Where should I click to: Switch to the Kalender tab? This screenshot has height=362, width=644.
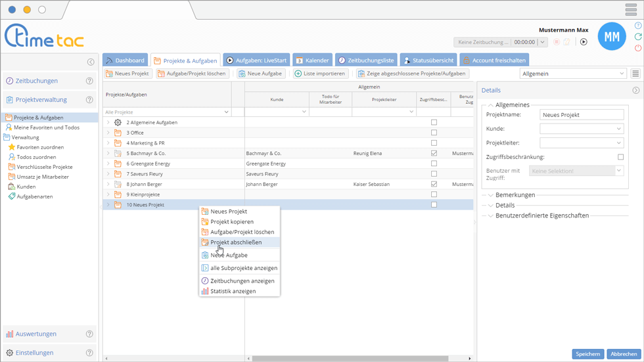(312, 60)
